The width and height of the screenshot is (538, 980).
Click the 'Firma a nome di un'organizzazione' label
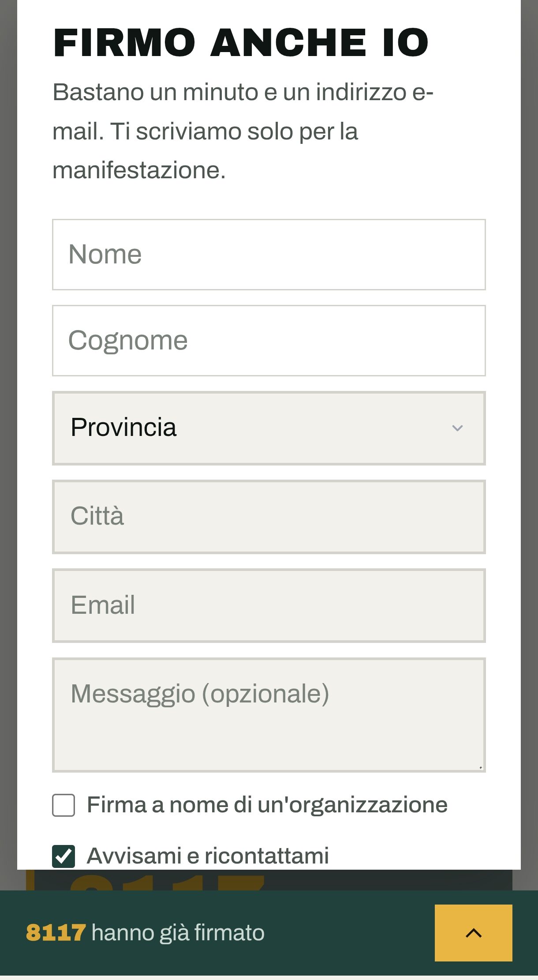[x=267, y=805]
